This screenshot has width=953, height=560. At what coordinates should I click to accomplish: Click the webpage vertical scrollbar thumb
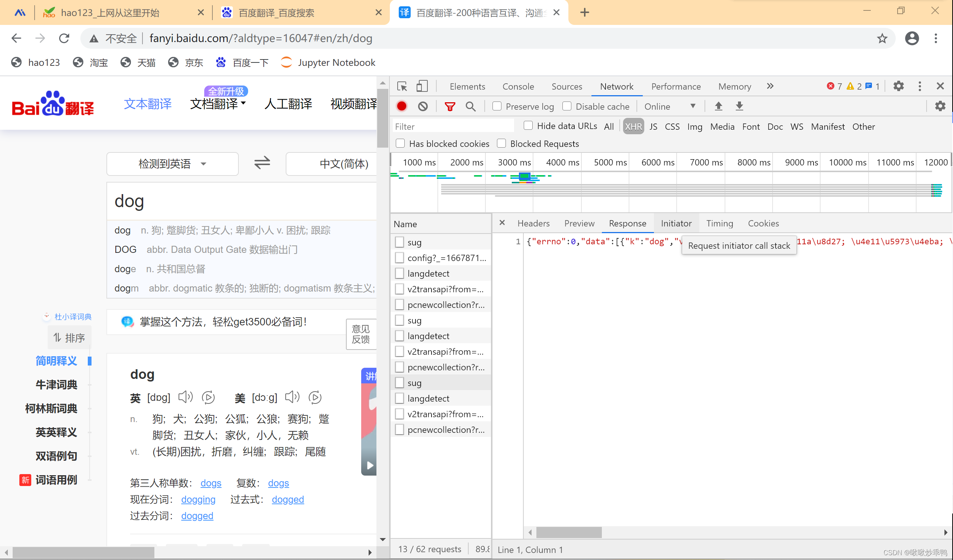[382, 118]
